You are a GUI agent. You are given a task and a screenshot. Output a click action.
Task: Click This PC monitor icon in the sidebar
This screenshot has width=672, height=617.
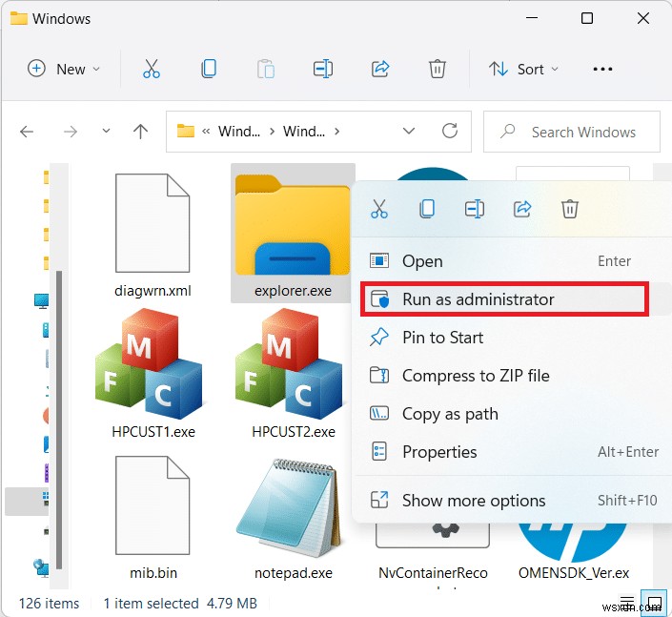[x=42, y=301]
